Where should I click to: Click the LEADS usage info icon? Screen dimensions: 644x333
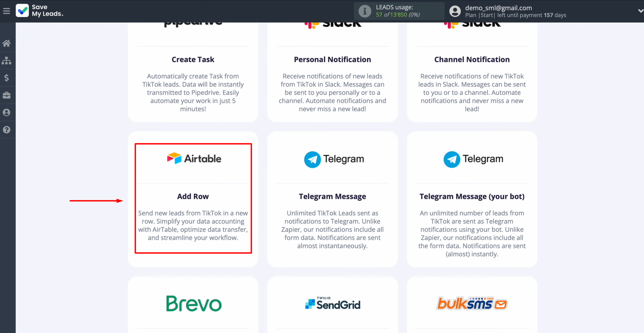click(x=364, y=11)
